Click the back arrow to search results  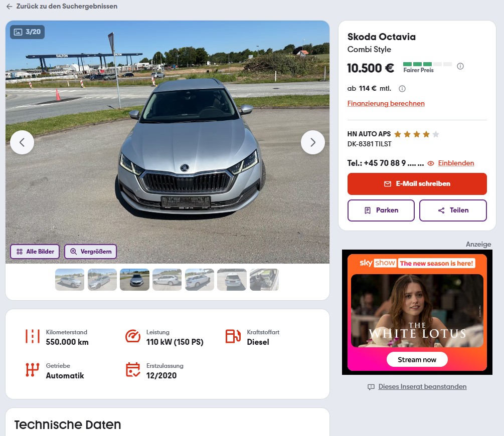coord(10,7)
